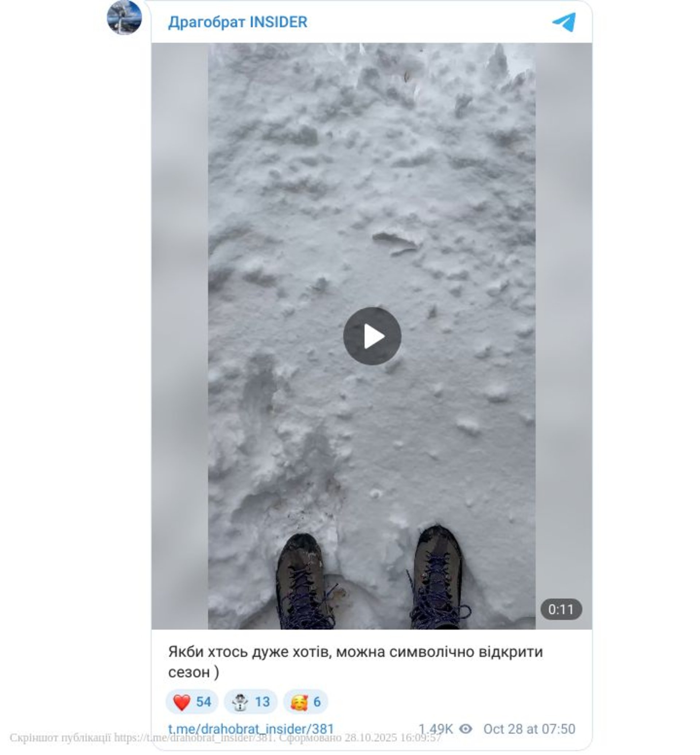Click the blurred left margin of video
700x755 pixels.
tap(180, 336)
